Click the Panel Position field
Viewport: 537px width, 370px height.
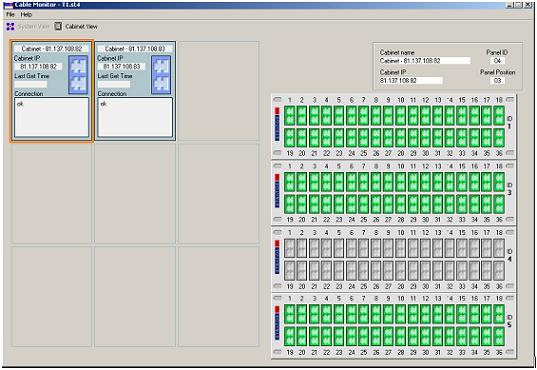tap(497, 81)
